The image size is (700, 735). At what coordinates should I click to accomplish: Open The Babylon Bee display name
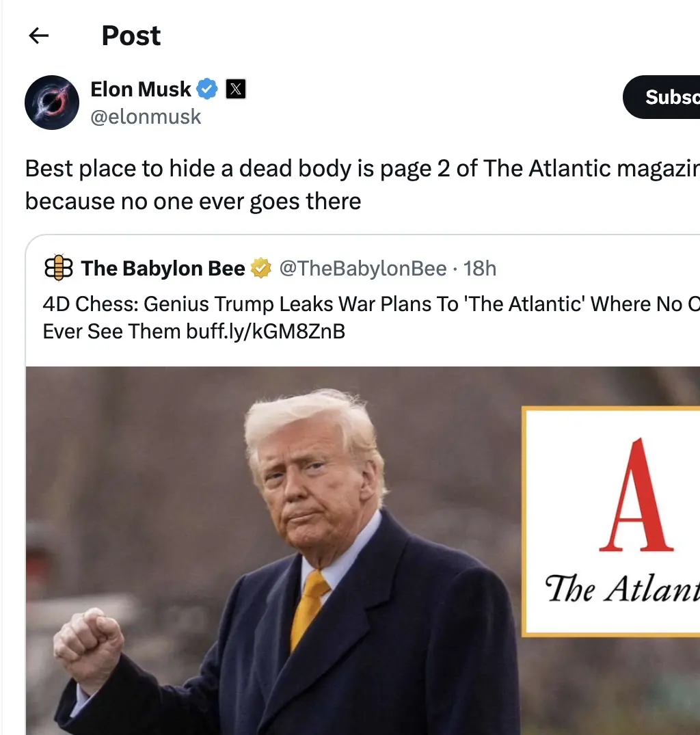(163, 269)
